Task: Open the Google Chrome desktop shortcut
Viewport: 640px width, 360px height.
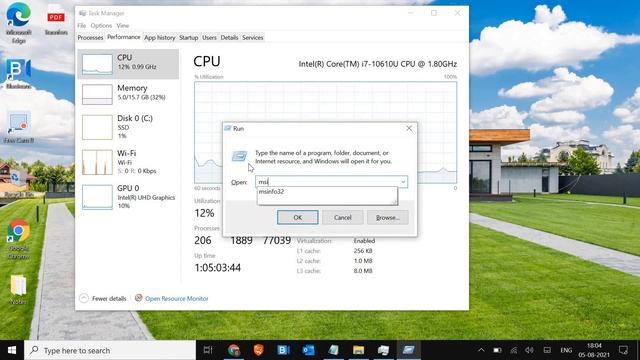Action: click(18, 239)
